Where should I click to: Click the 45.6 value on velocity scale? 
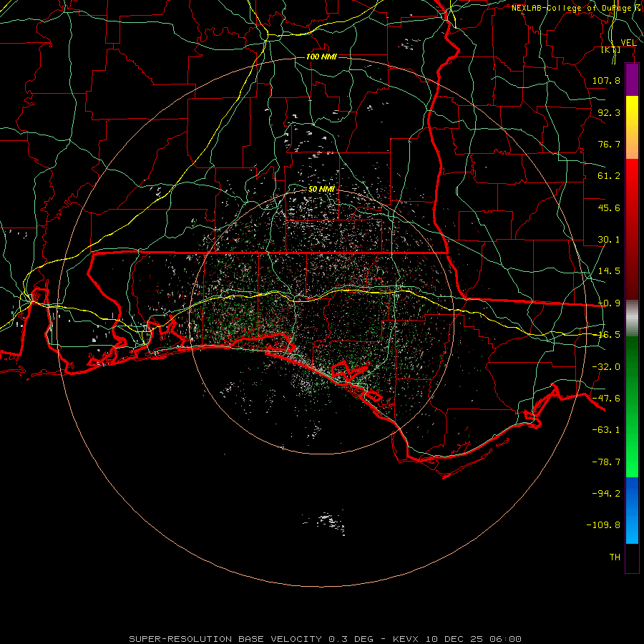coord(609,208)
